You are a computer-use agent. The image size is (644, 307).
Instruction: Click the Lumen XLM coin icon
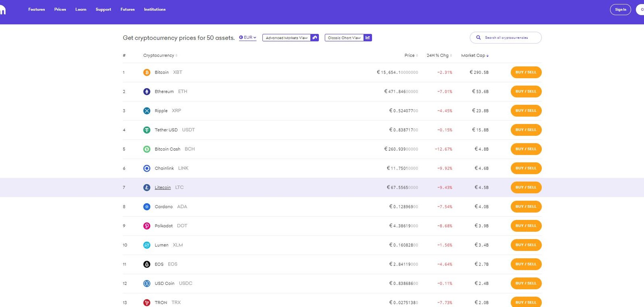(147, 245)
